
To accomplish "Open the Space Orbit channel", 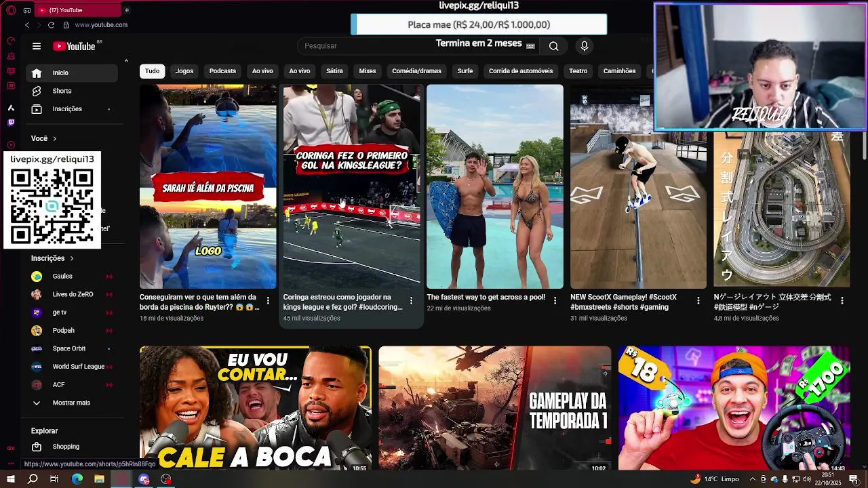I will click(71, 348).
